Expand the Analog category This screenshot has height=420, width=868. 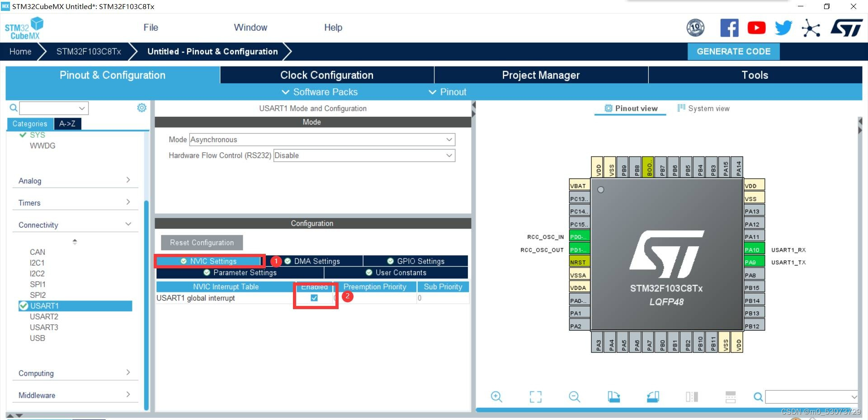click(75, 181)
